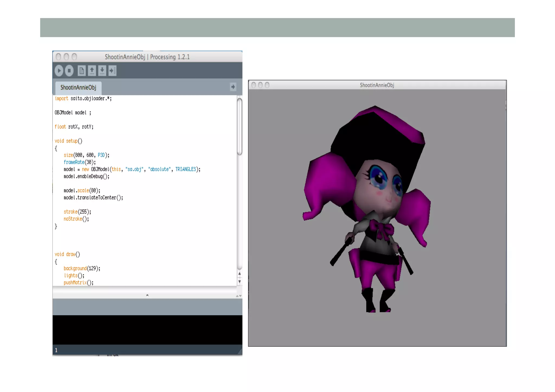The height and width of the screenshot is (392, 555).
Task: Click the small divider arrows at right
Action: coord(238,296)
